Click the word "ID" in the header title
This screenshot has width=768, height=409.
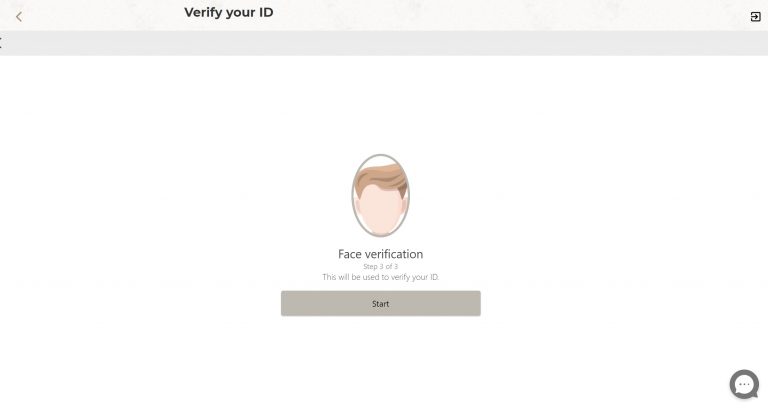(x=264, y=13)
